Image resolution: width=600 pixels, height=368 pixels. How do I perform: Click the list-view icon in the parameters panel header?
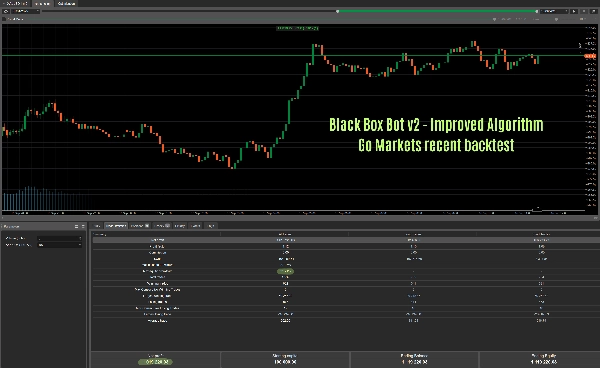(x=76, y=226)
